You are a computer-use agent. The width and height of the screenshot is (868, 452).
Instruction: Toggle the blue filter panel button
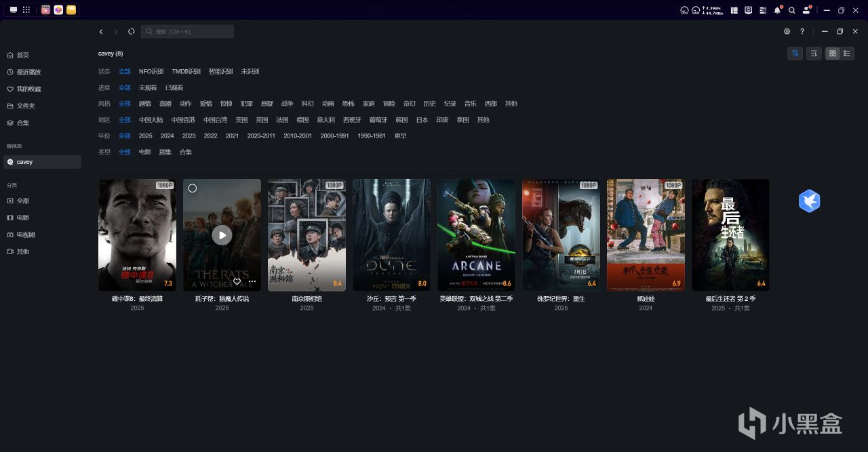pos(795,54)
